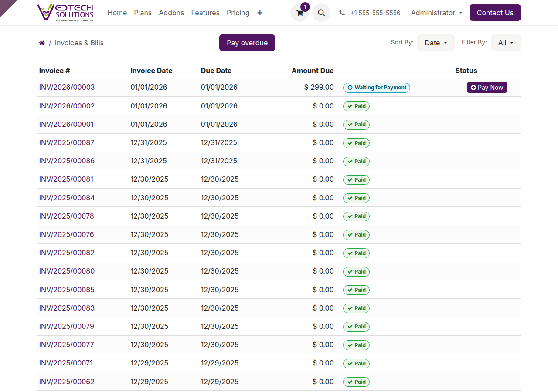
Task: Open the Pricing menu item
Action: coord(238,13)
